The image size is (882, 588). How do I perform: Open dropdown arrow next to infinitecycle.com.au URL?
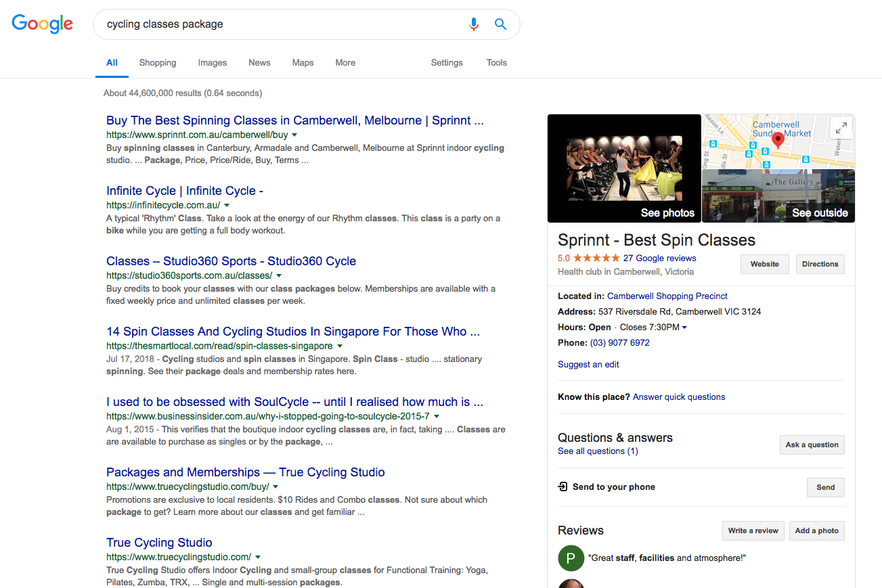[x=227, y=205]
